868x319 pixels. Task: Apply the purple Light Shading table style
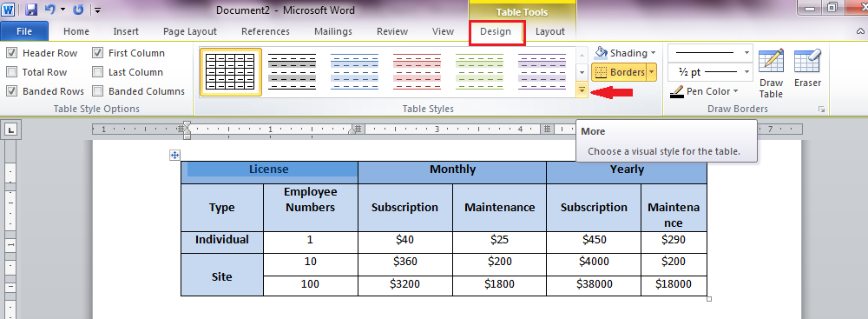point(542,72)
